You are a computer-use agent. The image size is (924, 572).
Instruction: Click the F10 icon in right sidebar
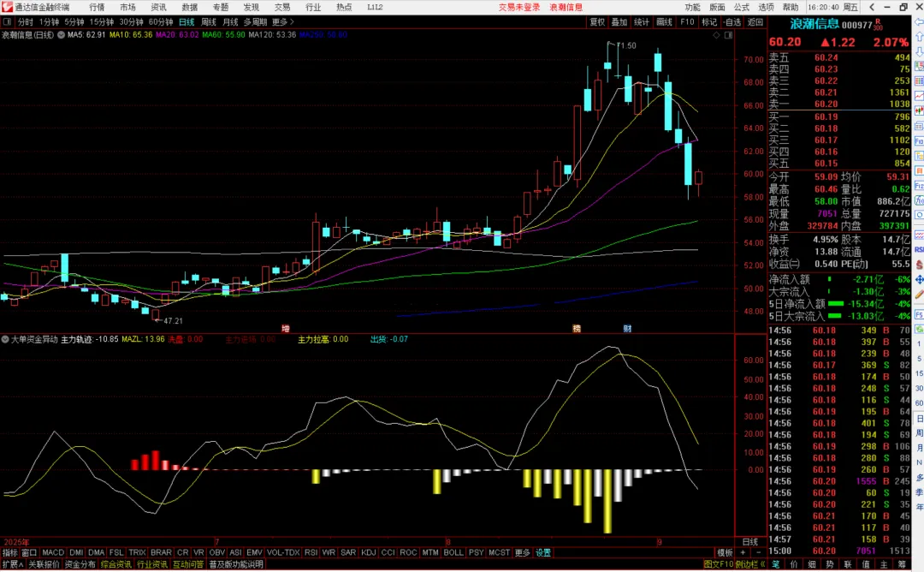919,141
